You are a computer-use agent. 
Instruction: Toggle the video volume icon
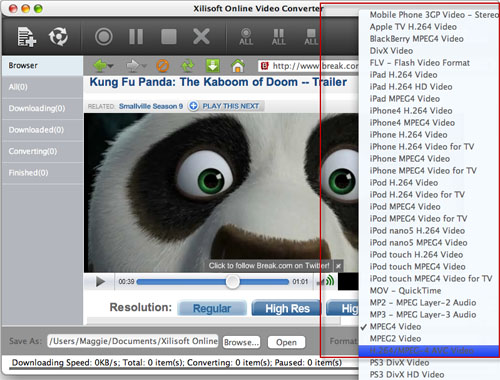click(326, 282)
